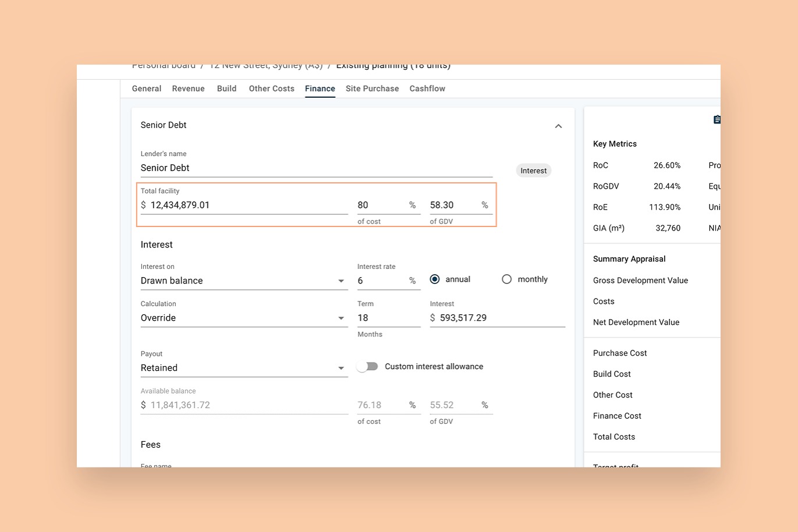Go to Personal board via breadcrumb
The width and height of the screenshot is (798, 532).
click(164, 65)
